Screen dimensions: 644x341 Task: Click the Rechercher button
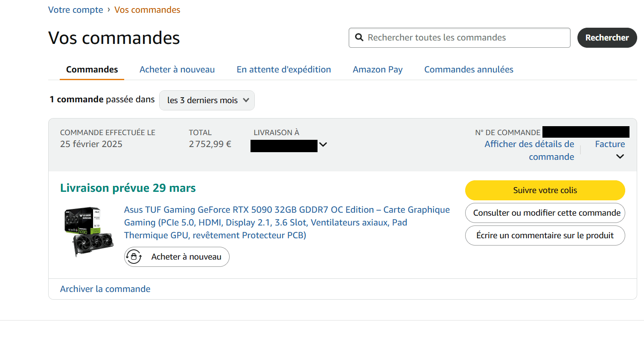[x=607, y=38]
